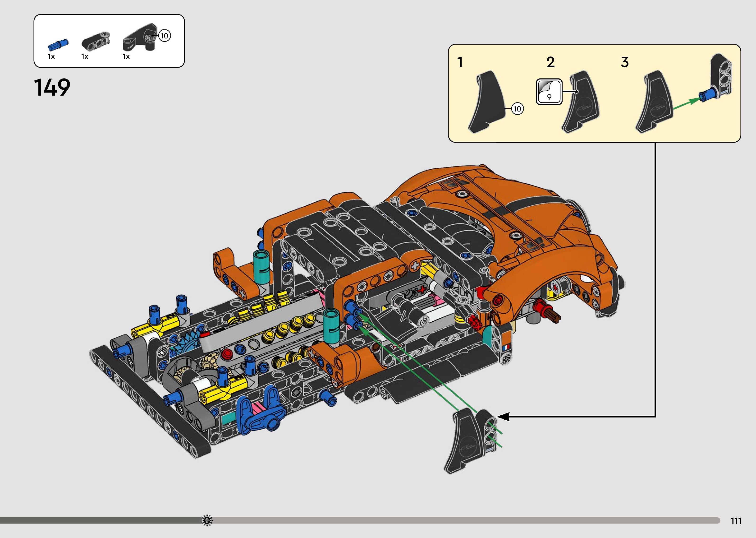The image size is (756, 538).
Task: Click the circled number 10 in parts box
Action: 165,35
